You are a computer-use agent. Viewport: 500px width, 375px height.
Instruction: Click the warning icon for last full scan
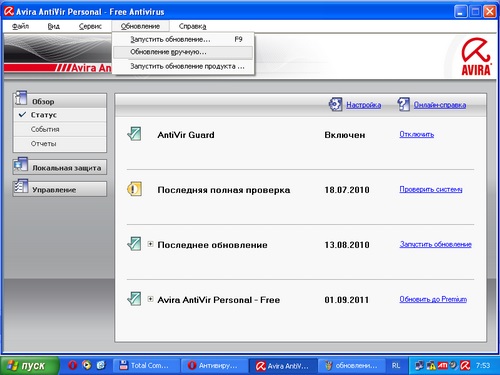point(134,189)
